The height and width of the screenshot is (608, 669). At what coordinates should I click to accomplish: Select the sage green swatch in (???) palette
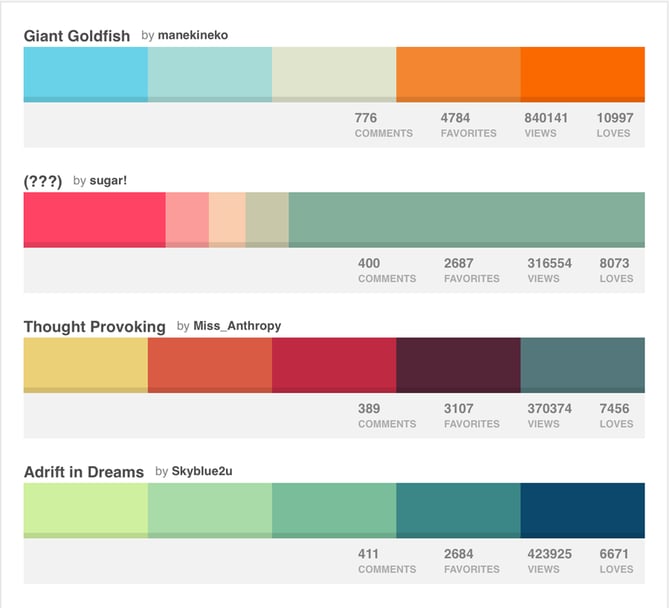coord(466,219)
